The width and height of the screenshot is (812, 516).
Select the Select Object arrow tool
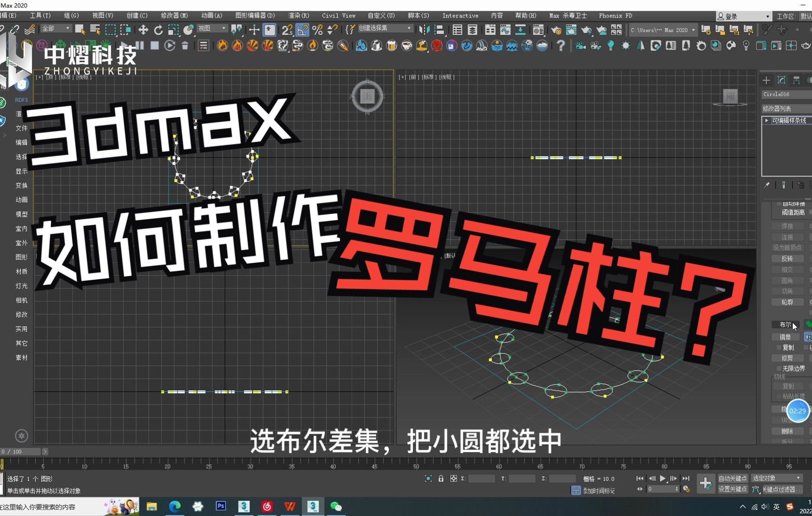point(80,30)
